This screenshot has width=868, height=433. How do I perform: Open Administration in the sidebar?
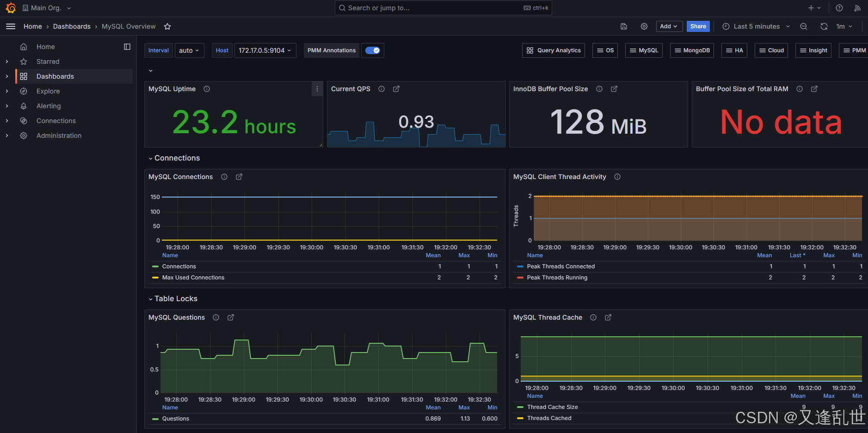(59, 136)
